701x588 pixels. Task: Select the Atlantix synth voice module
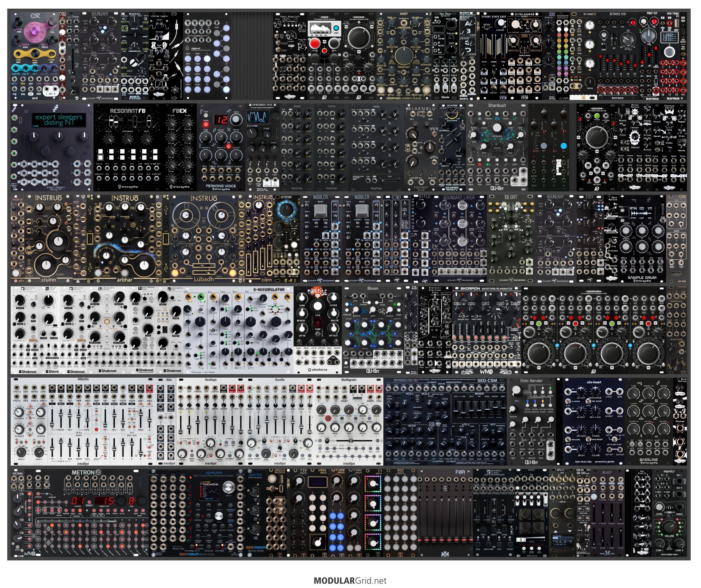[x=83, y=421]
